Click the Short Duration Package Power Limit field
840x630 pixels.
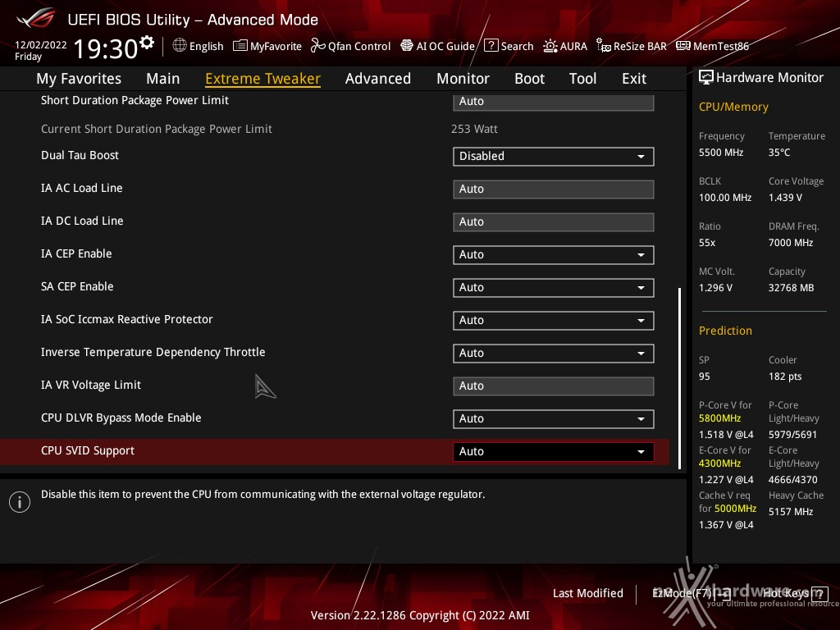(554, 102)
